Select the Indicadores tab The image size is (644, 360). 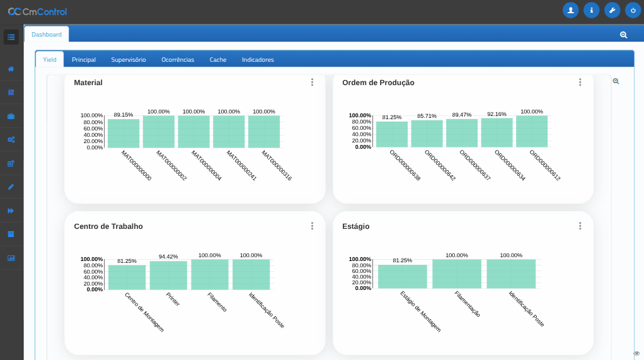[x=258, y=60]
